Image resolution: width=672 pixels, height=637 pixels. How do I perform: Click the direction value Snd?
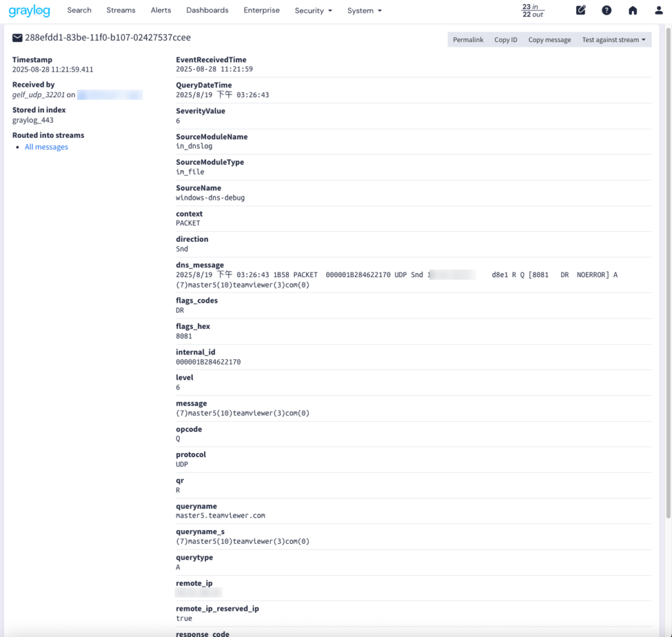click(182, 249)
